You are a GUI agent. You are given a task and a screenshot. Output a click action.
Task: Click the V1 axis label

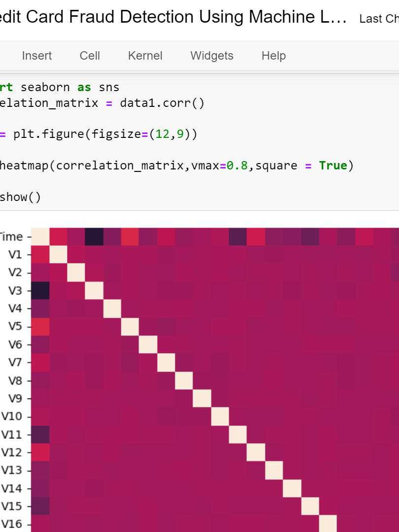(x=15, y=255)
